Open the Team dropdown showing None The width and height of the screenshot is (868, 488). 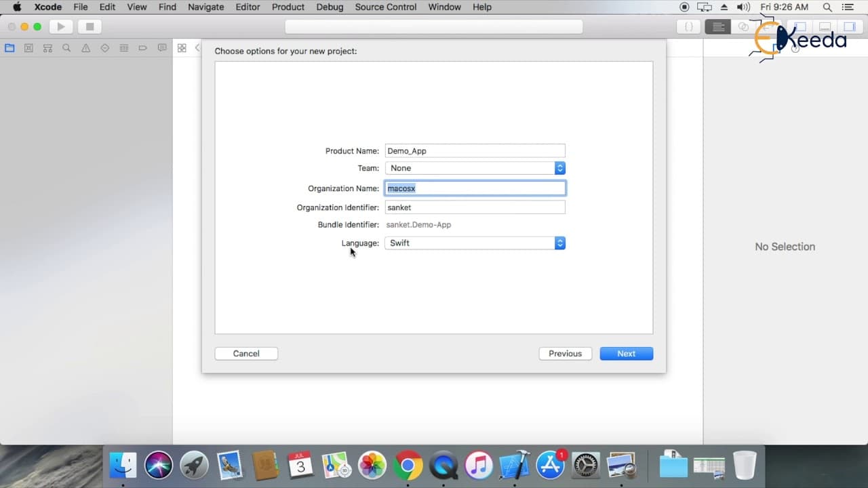(475, 168)
